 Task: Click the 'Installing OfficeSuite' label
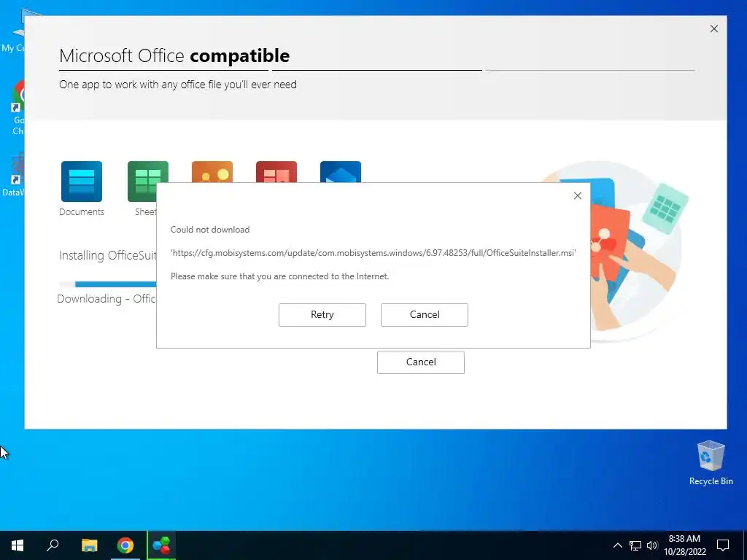[108, 255]
